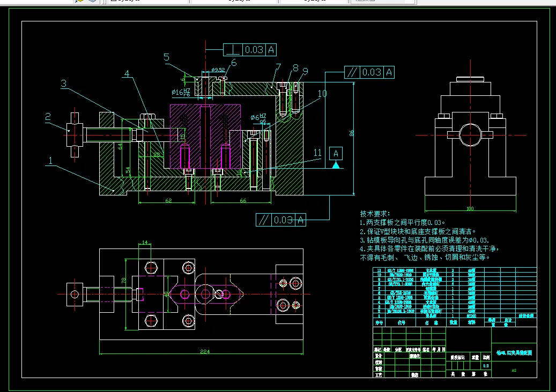Select the 不得有毛刺 note line
The height and width of the screenshot is (392, 556).
(425, 258)
